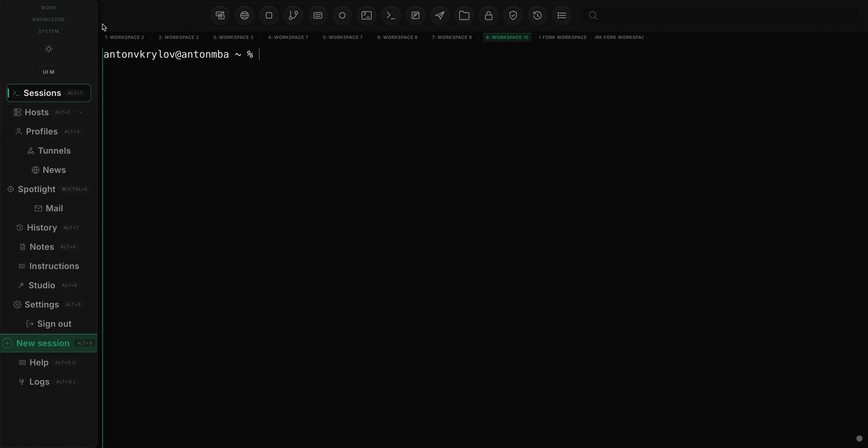The height and width of the screenshot is (448, 868).
Task: Switch to tab 4: Workspace 7
Action: (x=288, y=37)
